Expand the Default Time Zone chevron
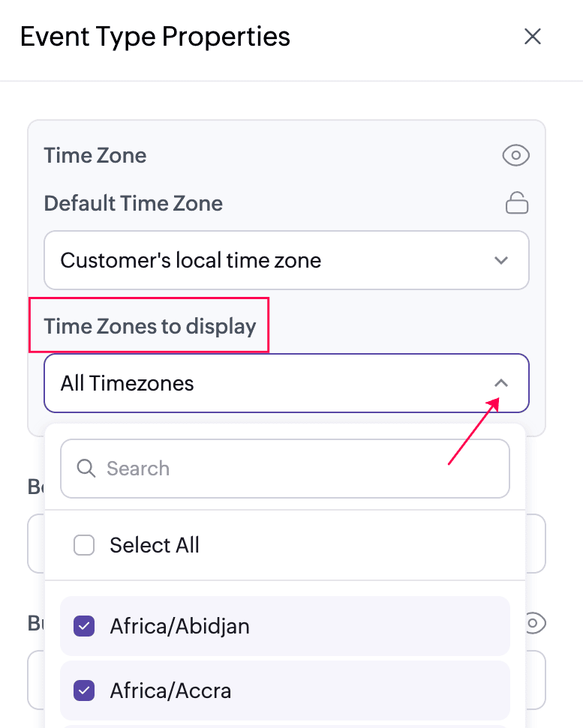This screenshot has height=728, width=583. (501, 261)
